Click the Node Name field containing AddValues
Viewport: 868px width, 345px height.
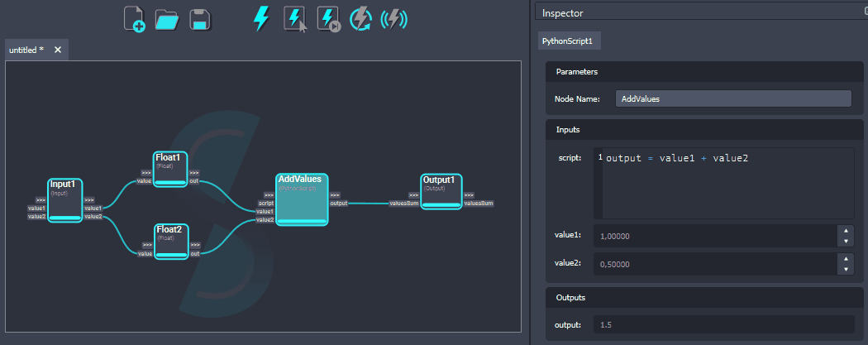733,98
